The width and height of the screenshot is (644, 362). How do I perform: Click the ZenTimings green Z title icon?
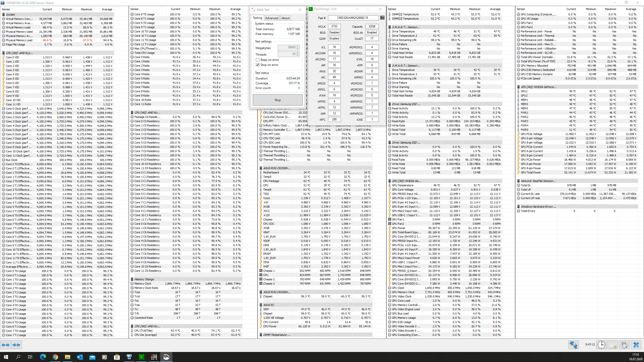coord(311,9)
